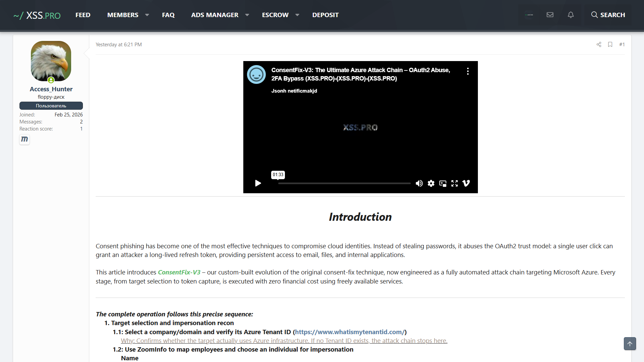Open Access_Hunter's Mastodon profile
The height and width of the screenshot is (362, 644).
tap(24, 140)
